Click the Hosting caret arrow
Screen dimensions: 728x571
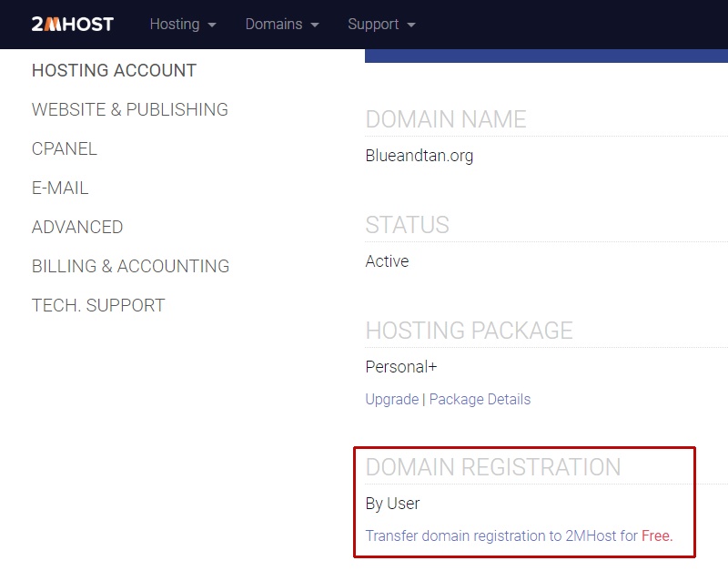[212, 25]
